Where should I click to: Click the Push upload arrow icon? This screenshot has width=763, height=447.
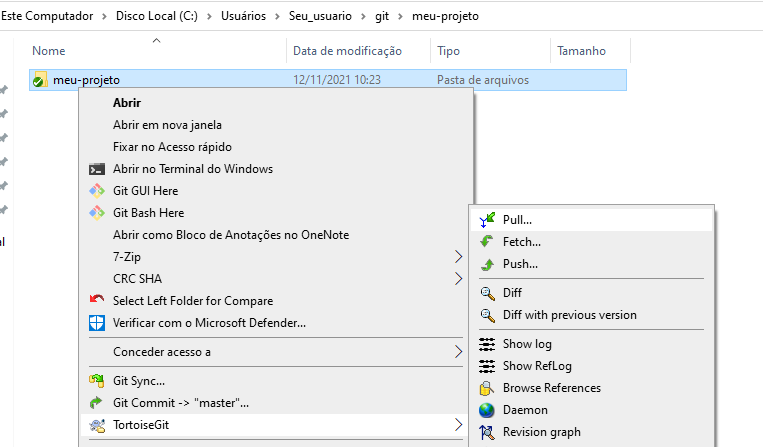(487, 264)
